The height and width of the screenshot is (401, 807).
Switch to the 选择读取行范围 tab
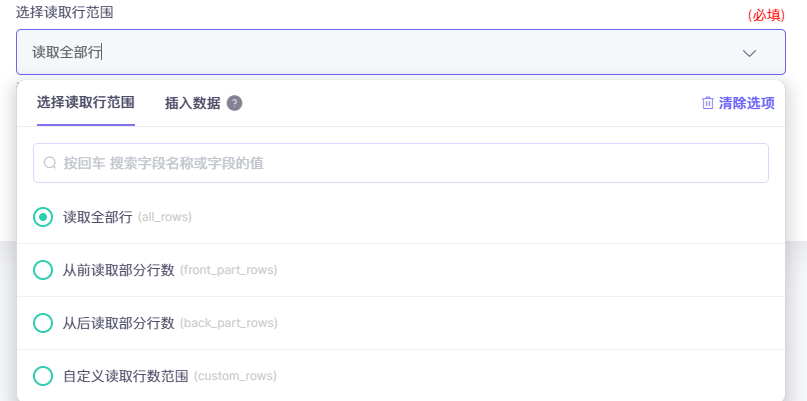tap(86, 102)
